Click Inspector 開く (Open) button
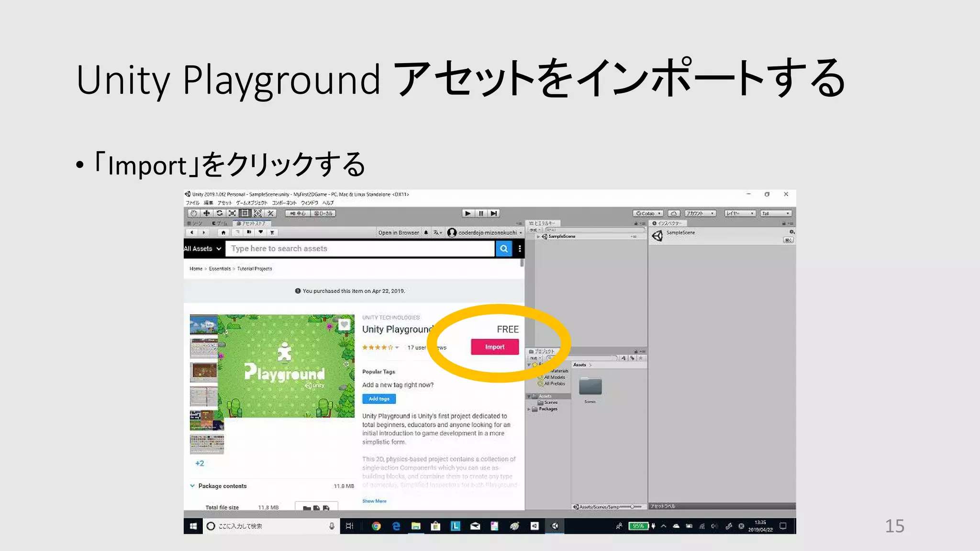Screen dimensions: 980x551 (789, 240)
